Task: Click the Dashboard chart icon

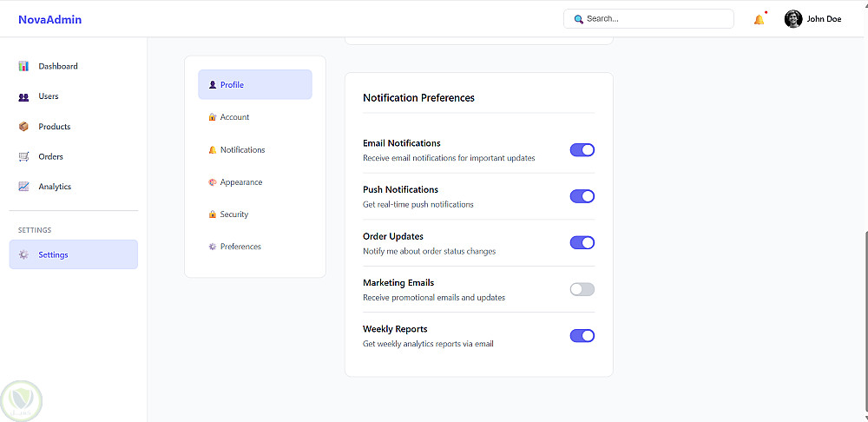Action: (23, 66)
